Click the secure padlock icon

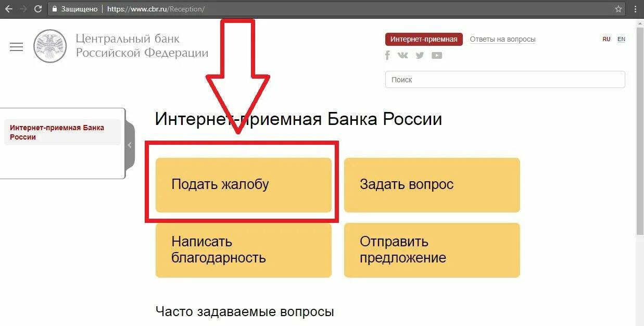(x=55, y=9)
